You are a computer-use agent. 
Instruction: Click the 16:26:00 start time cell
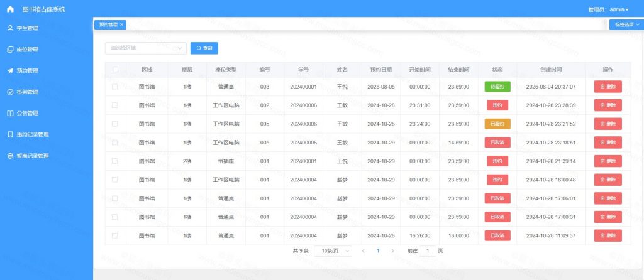pos(419,235)
